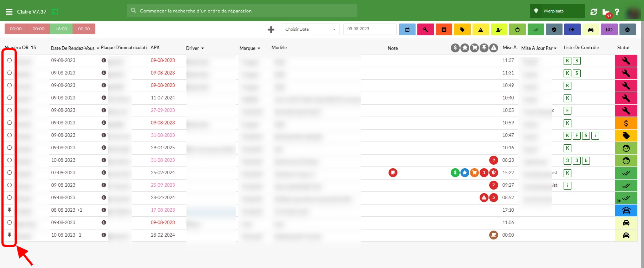Filter by pink wrench status button
Viewport: 644px width, 268px height.
pos(426,30)
